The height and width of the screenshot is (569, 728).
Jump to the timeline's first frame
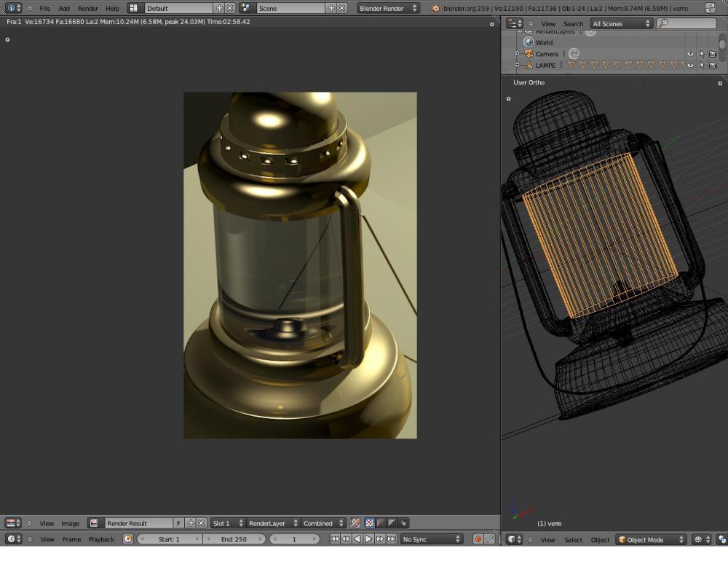click(334, 539)
